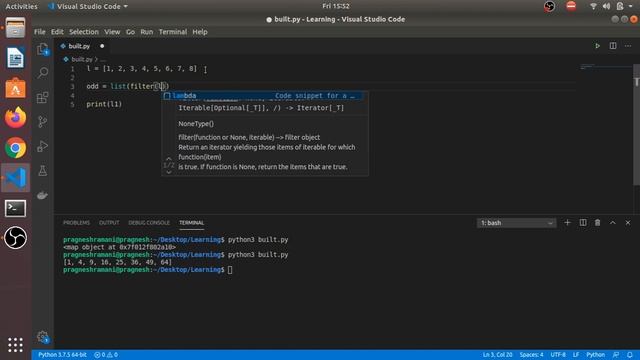The width and height of the screenshot is (640, 360).
Task: Show previous signature with the up chevron
Action: [169, 159]
